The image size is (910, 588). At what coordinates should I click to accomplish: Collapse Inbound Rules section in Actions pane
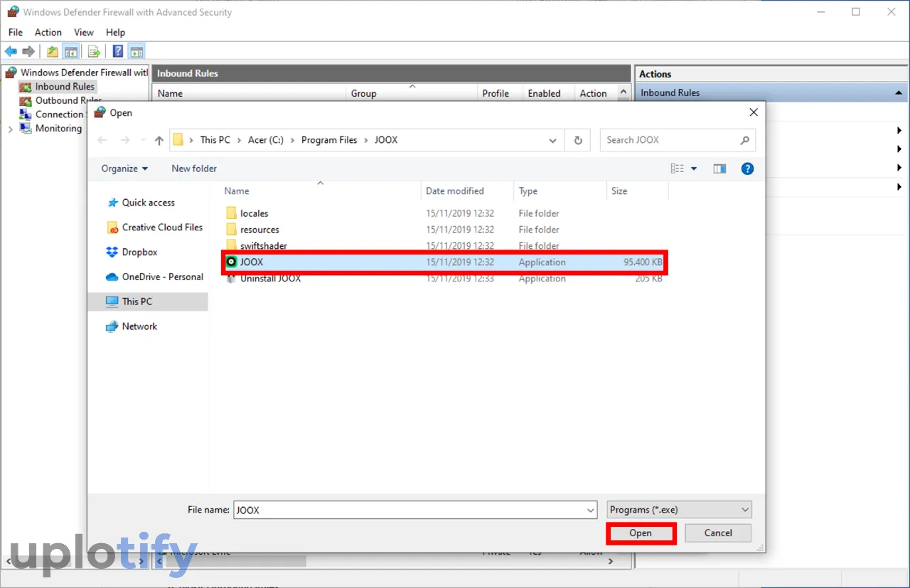click(899, 93)
